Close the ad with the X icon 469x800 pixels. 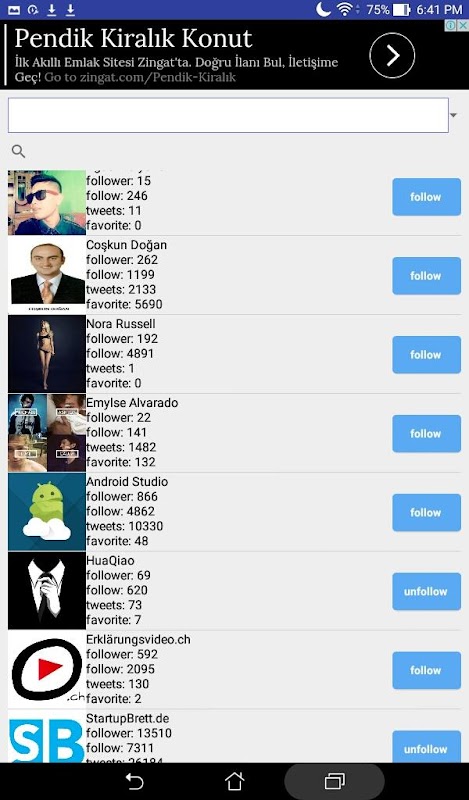pos(463,26)
